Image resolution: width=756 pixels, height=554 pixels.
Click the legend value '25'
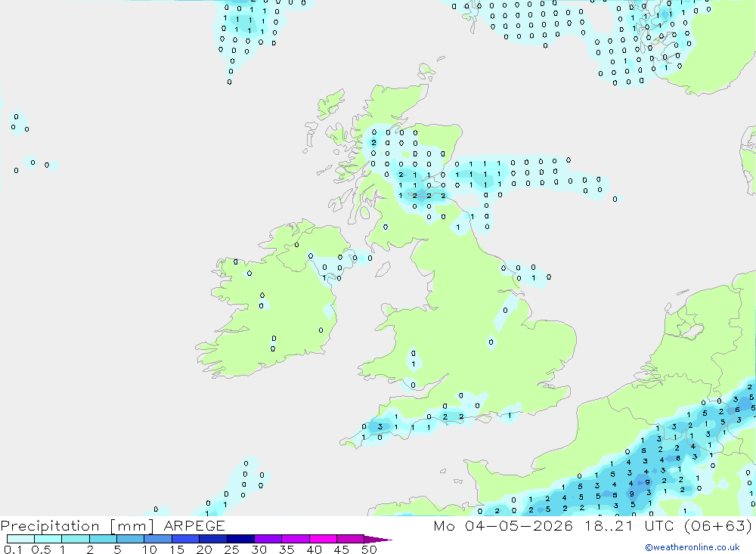[231, 549]
